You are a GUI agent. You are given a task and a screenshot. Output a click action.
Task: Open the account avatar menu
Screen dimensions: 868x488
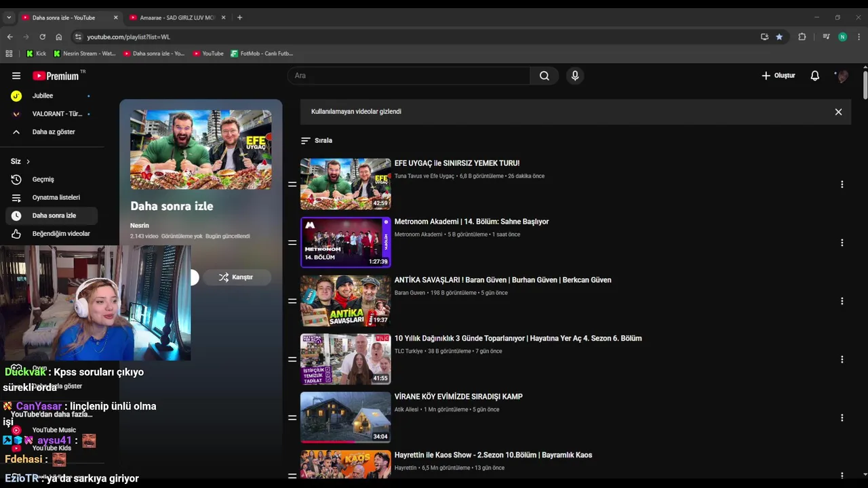point(842,76)
